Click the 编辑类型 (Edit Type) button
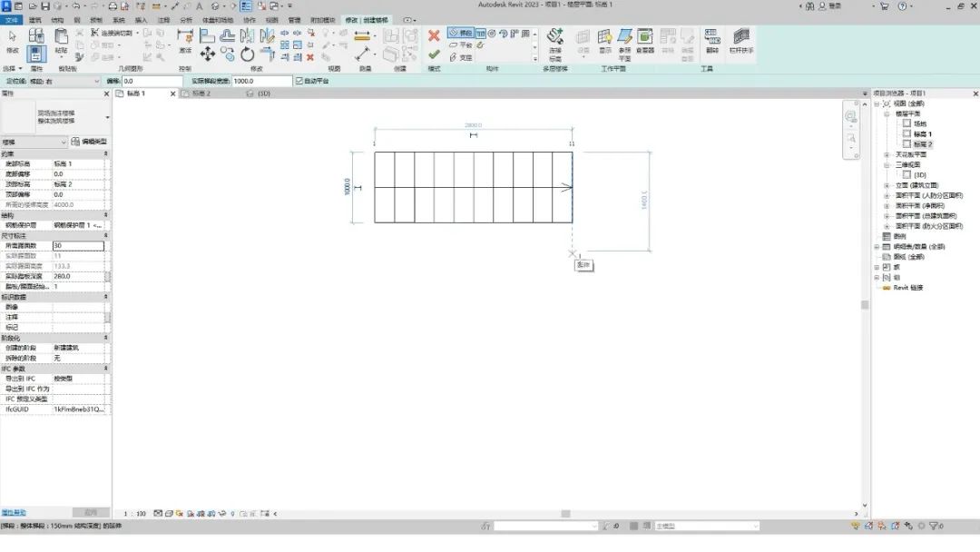980x552 pixels. coord(89,142)
